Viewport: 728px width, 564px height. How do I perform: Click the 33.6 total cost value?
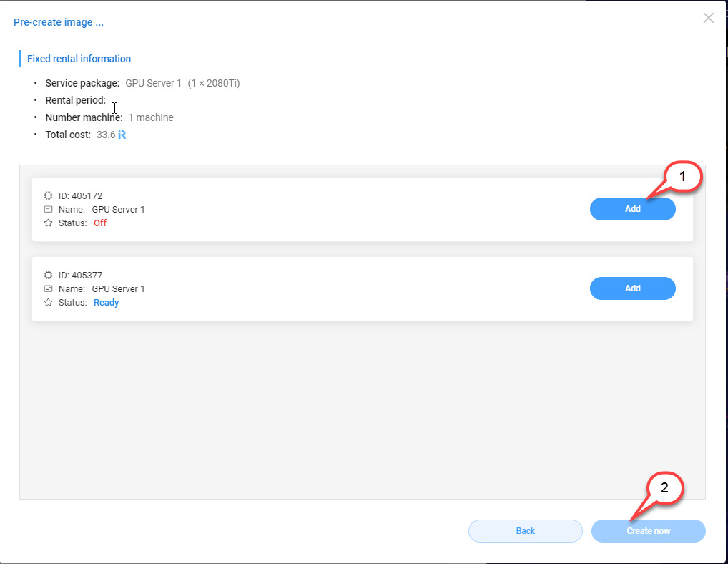click(x=106, y=135)
